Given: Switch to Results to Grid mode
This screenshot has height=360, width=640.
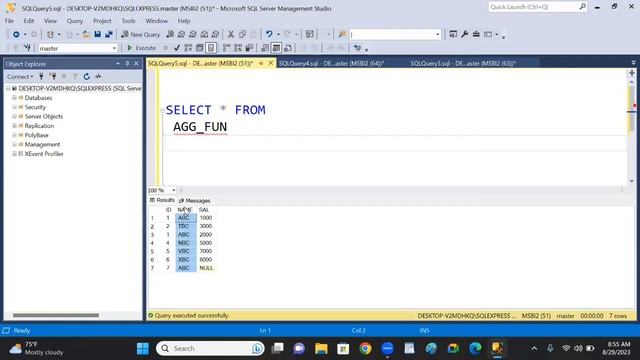Looking at the screenshot, I should point(276,48).
